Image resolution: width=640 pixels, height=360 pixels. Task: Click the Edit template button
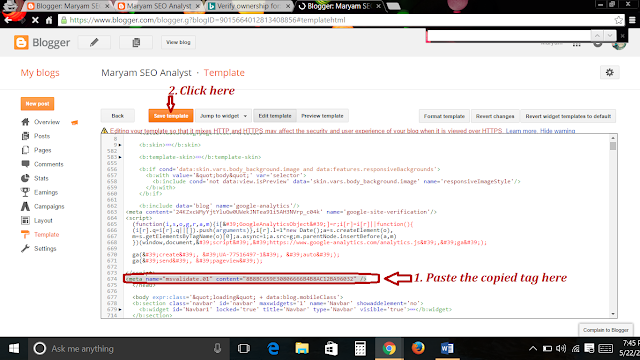coord(275,116)
